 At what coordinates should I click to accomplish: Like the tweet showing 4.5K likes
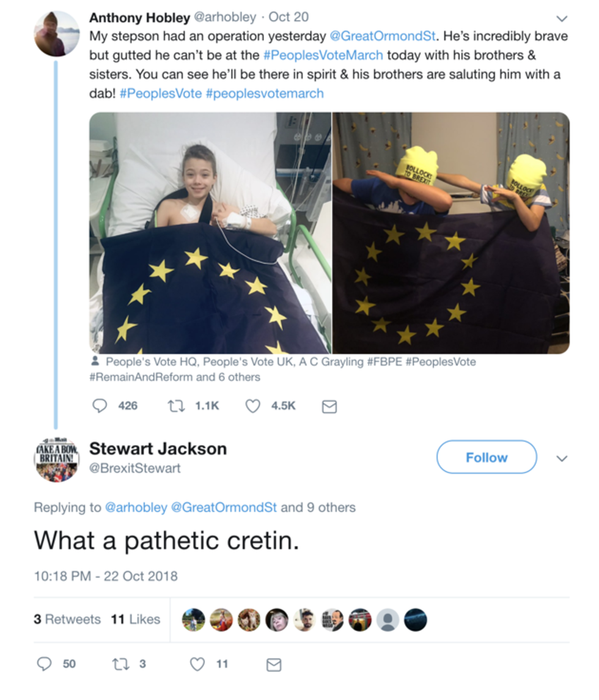[x=253, y=406]
